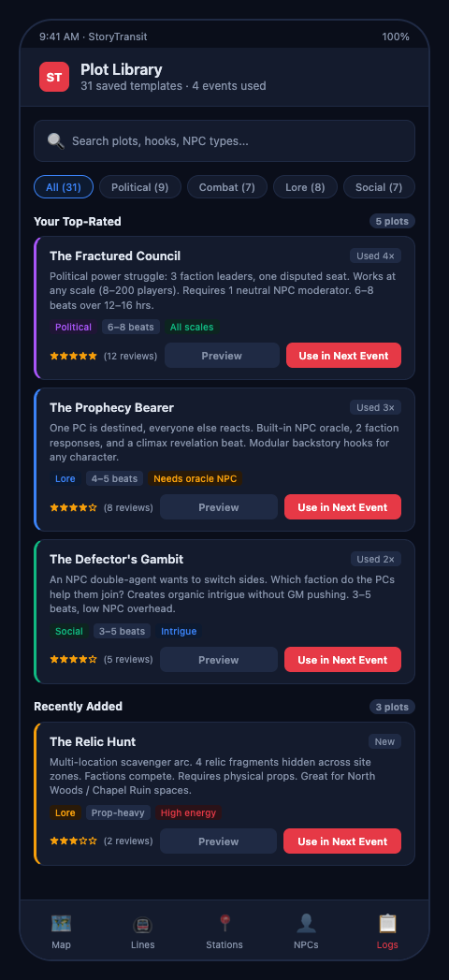The height and width of the screenshot is (980, 449).
Task: Preview The Defector's Gambit plot
Action: pos(219,659)
